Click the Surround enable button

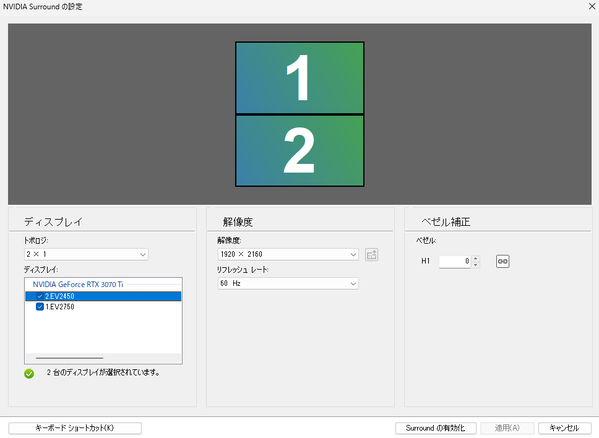tap(435, 428)
